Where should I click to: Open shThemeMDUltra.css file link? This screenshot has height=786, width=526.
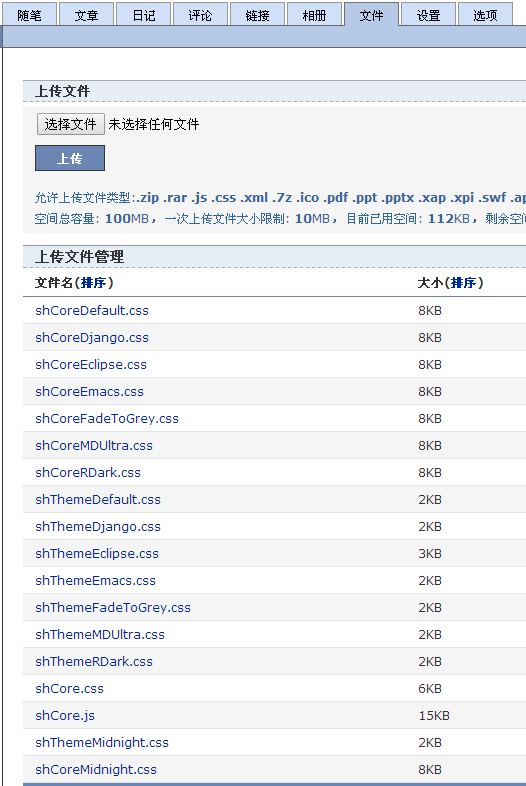pyautogui.click(x=100, y=635)
